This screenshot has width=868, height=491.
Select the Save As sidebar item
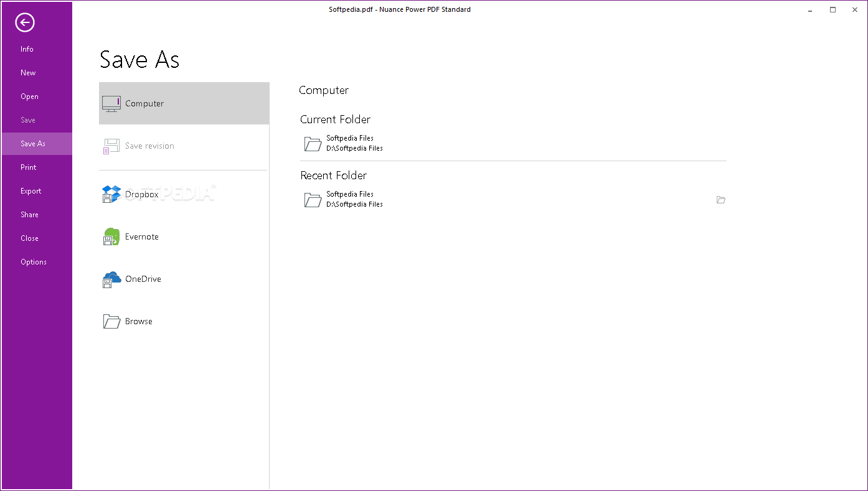coord(36,144)
